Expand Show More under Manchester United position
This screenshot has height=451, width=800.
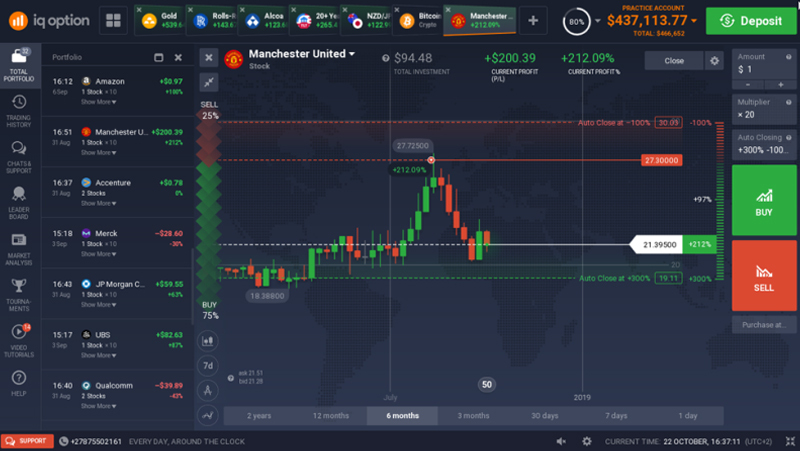(x=98, y=153)
